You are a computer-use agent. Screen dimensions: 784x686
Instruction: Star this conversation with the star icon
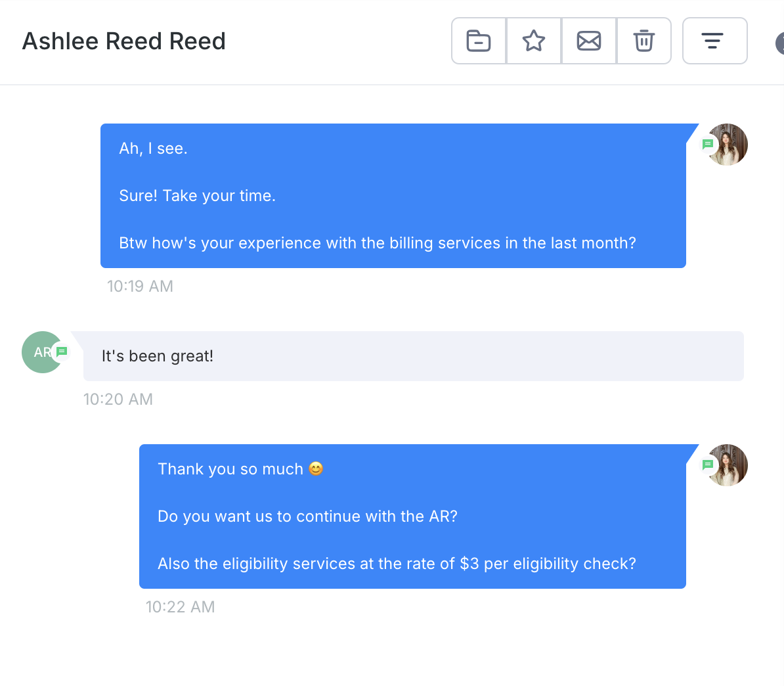[534, 41]
